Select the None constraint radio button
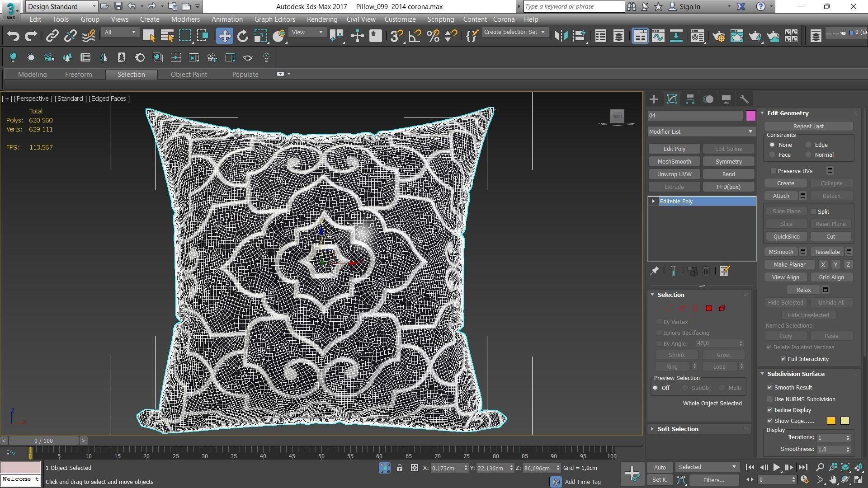The height and width of the screenshot is (488, 868). coord(772,145)
